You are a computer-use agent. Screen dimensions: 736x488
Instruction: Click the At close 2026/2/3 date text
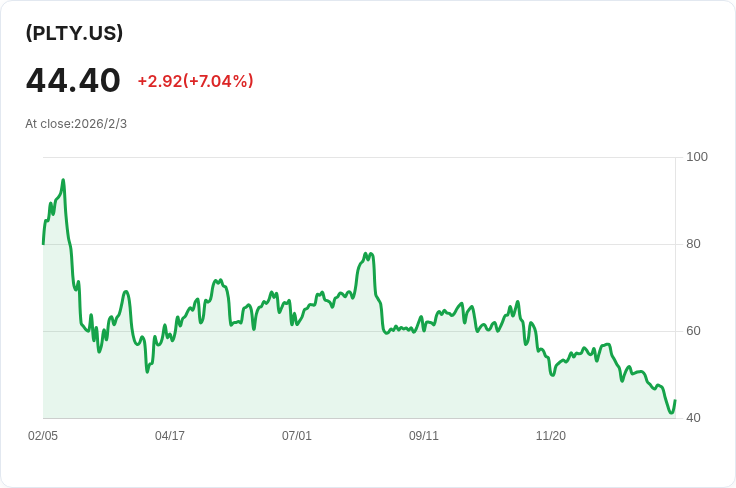coord(76,124)
